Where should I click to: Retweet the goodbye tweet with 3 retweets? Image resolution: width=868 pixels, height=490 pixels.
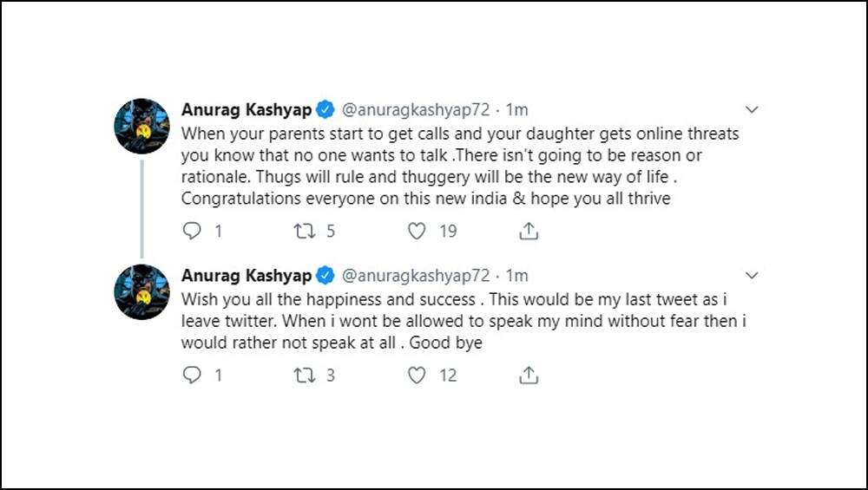pos(304,376)
